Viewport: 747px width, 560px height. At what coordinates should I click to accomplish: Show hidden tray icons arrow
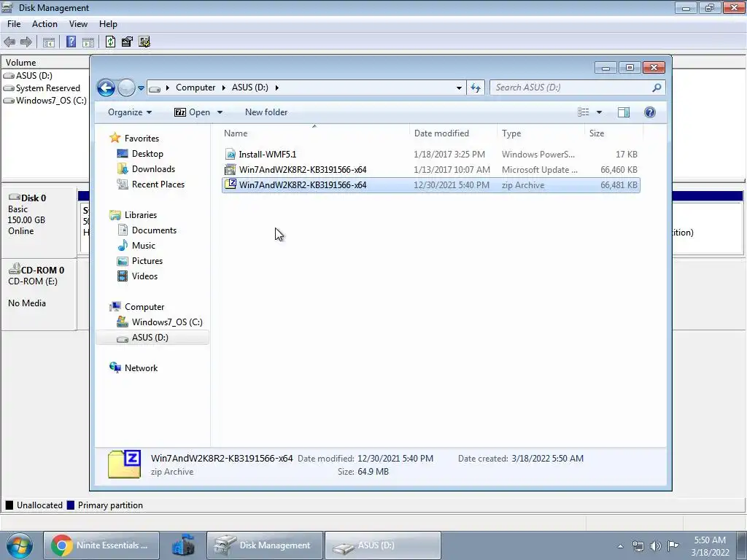(x=620, y=546)
